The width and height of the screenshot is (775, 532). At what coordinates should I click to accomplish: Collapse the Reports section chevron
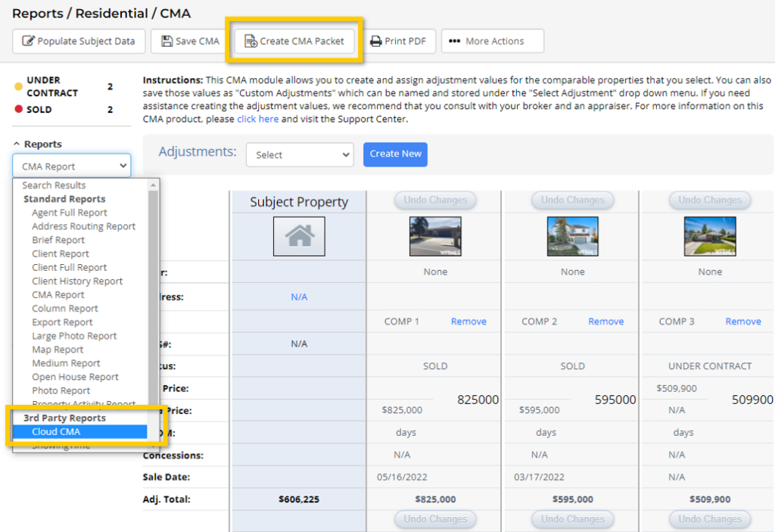pyautogui.click(x=17, y=144)
